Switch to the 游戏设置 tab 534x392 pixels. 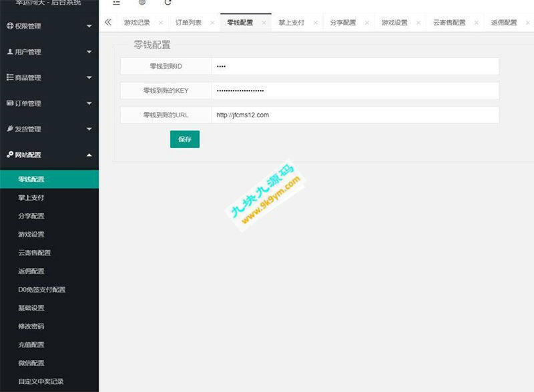(x=394, y=23)
